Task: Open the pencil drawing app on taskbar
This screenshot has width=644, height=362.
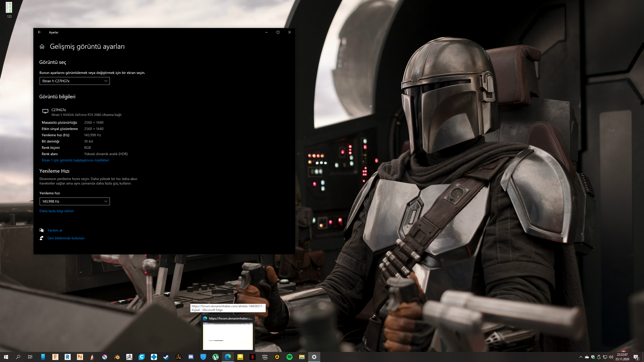Action: click(x=92, y=357)
